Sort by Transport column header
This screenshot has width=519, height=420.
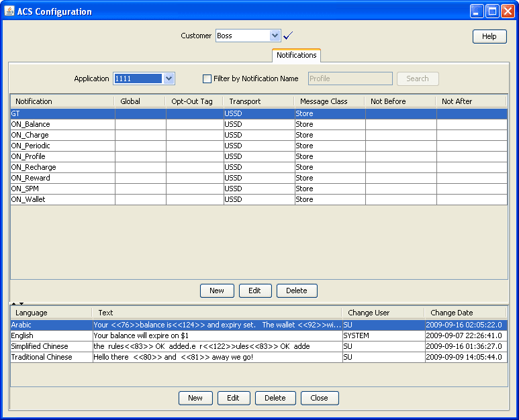tap(258, 101)
